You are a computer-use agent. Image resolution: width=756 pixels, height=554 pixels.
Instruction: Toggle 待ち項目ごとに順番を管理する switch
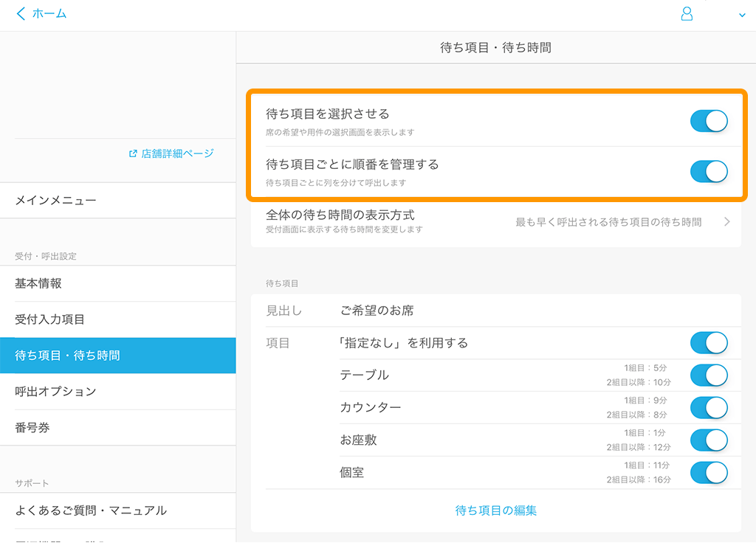709,171
